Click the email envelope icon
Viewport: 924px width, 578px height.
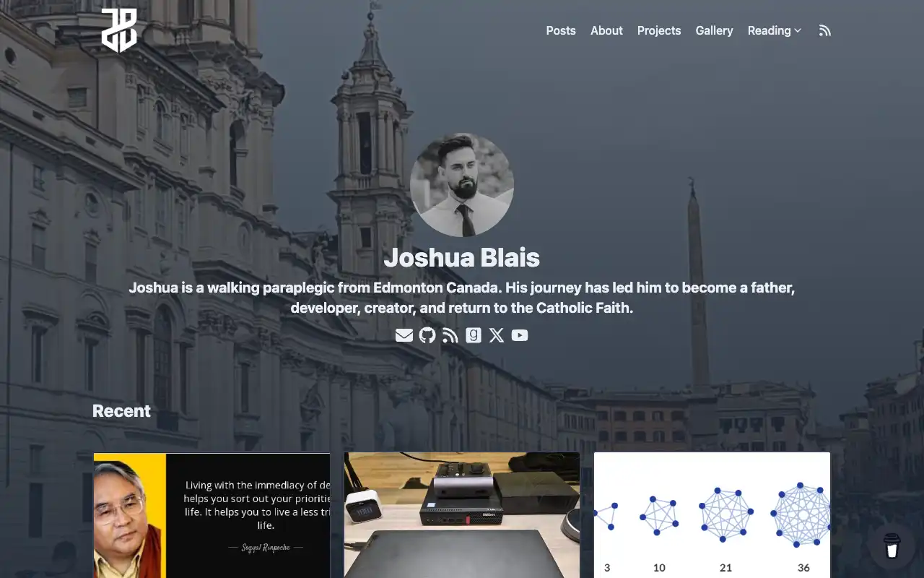coord(404,335)
